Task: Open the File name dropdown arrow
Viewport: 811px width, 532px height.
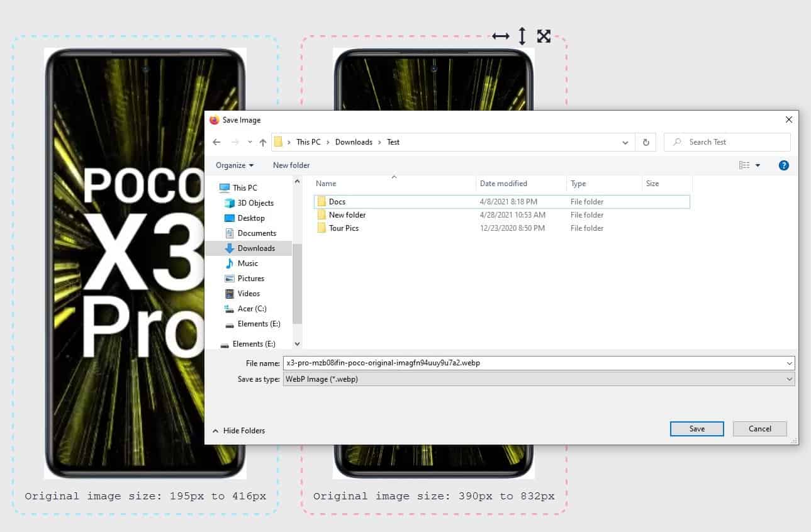Action: pos(790,363)
